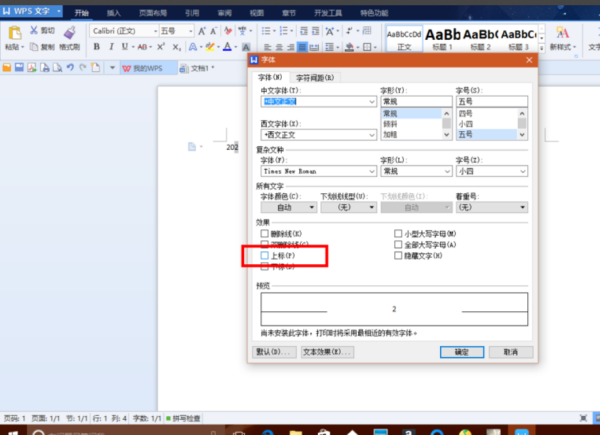Click the Bold formatting icon
Viewport: 600px width, 435px height.
pyautogui.click(x=95, y=47)
